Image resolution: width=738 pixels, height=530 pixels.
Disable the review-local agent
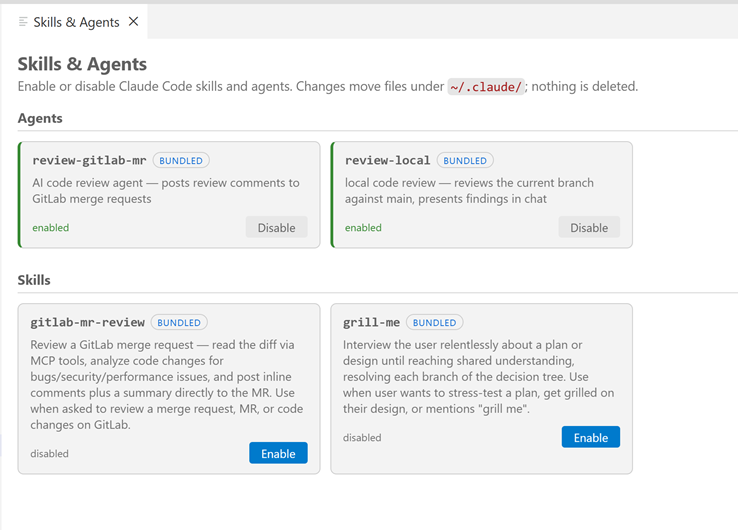[x=589, y=227]
